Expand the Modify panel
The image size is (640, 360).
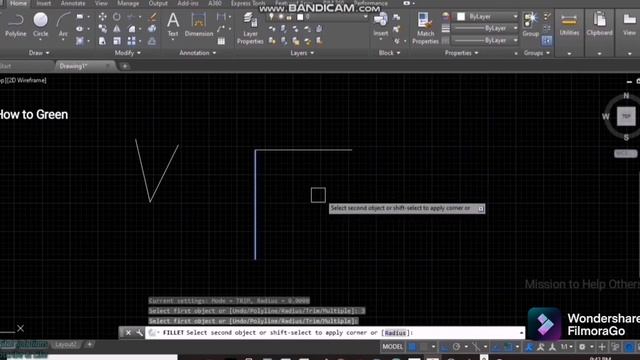(127, 53)
